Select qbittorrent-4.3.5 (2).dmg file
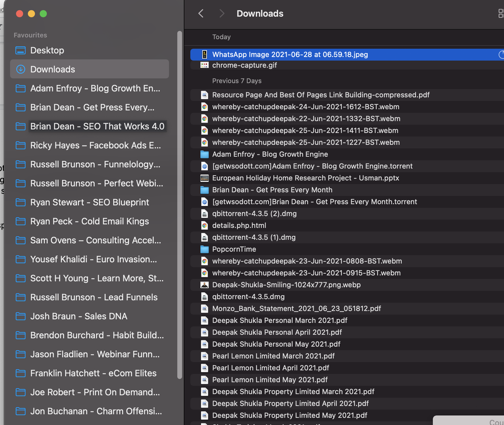Viewport: 504px width, 425px height. [x=347, y=214]
